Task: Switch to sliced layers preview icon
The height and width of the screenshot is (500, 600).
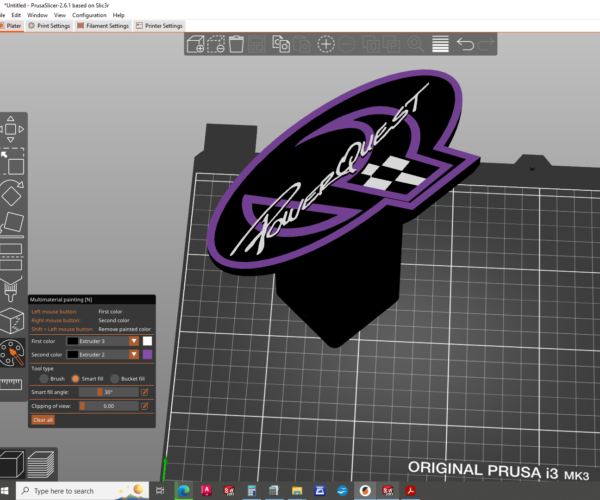Action: pyautogui.click(x=41, y=464)
